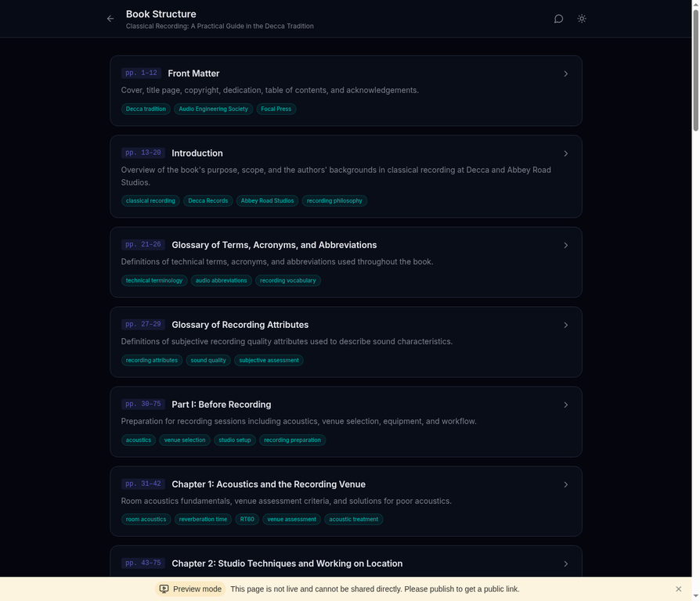Click the back arrow icon
The image size is (700, 601).
[110, 19]
